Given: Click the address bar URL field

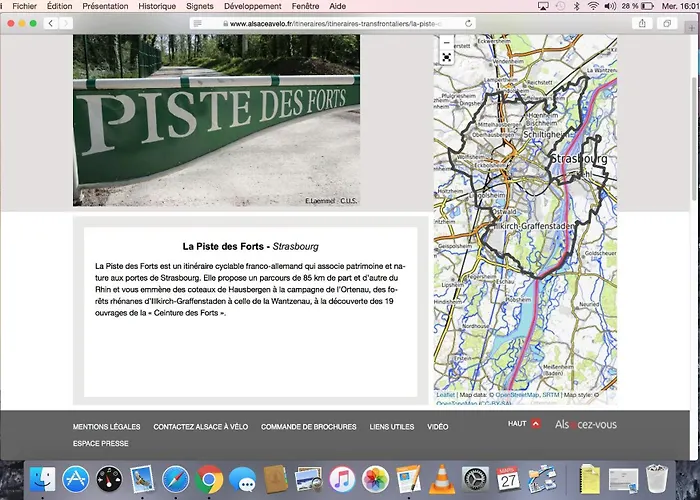Looking at the screenshot, I should point(333,24).
